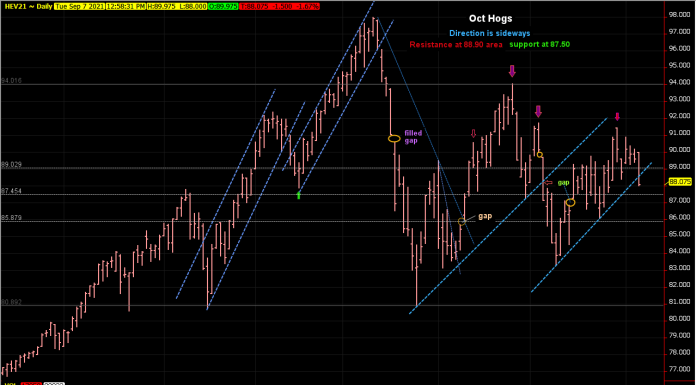
Task: Click the 77.000 price axis label
Action: pyautogui.click(x=679, y=369)
